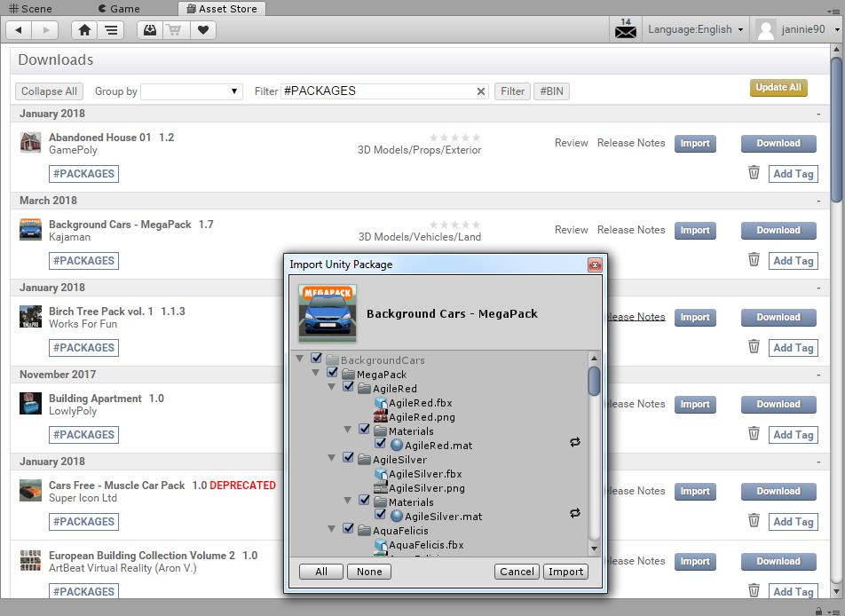Go back with the left arrow
Viewport: 845px width, 616px height.
tap(19, 29)
